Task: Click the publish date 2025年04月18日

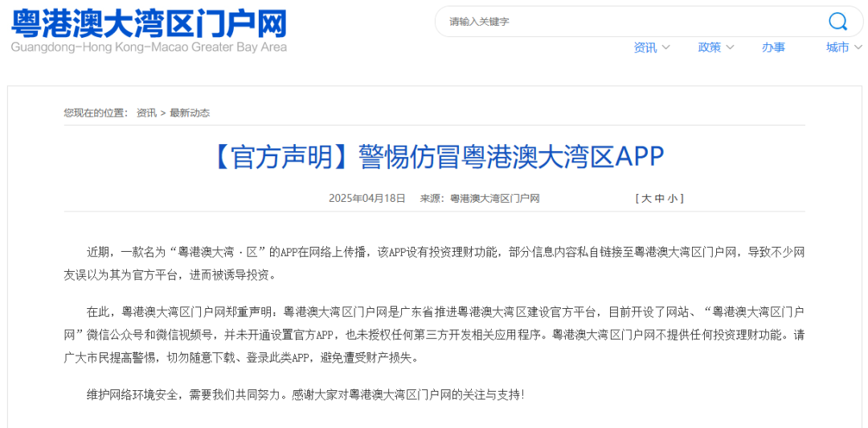Action: point(366,199)
